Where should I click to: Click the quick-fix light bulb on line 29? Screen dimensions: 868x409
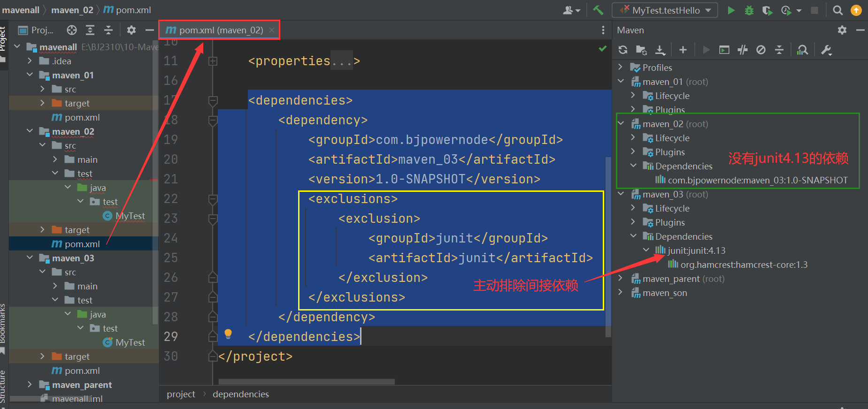pyautogui.click(x=228, y=334)
